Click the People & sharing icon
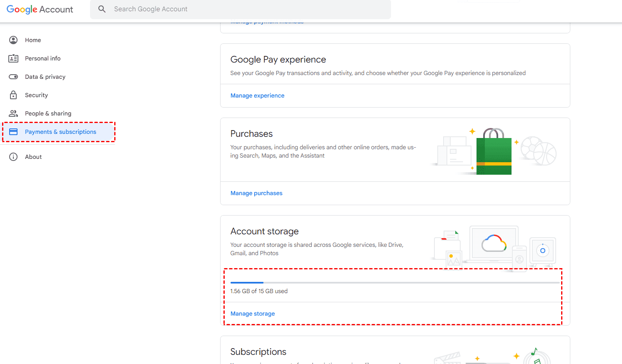Viewport: 622px width, 364px height. click(13, 113)
